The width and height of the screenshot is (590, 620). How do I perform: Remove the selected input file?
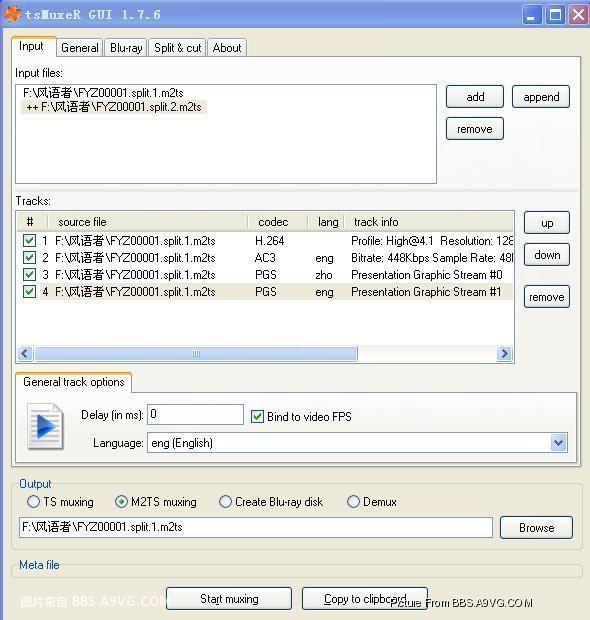475,129
